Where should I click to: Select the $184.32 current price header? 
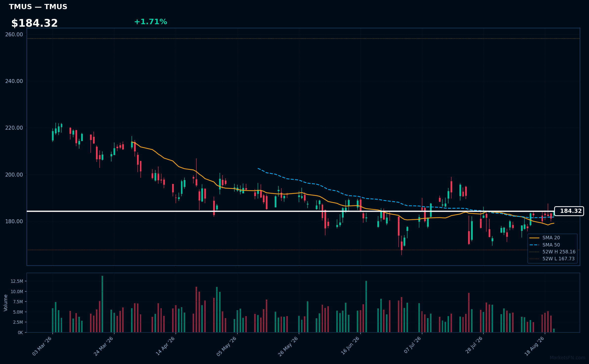coord(34,23)
